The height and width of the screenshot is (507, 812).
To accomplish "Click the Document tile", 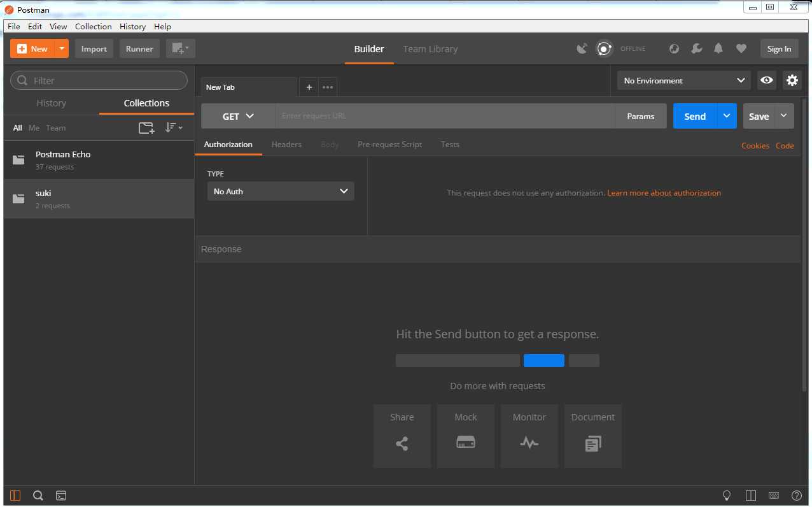I will [593, 436].
